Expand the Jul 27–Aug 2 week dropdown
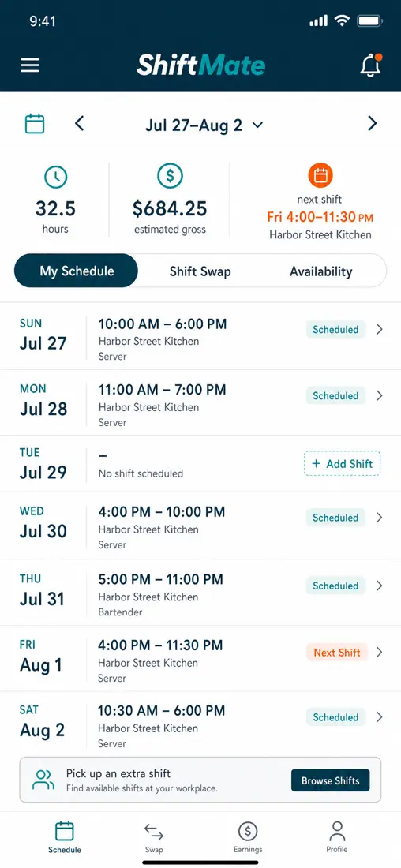The height and width of the screenshot is (868, 401). (x=204, y=125)
